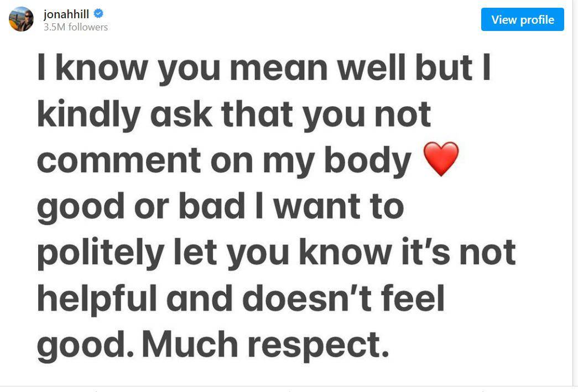578x392 pixels.
Task: Click the word "politely" in the post
Action: coord(100,252)
